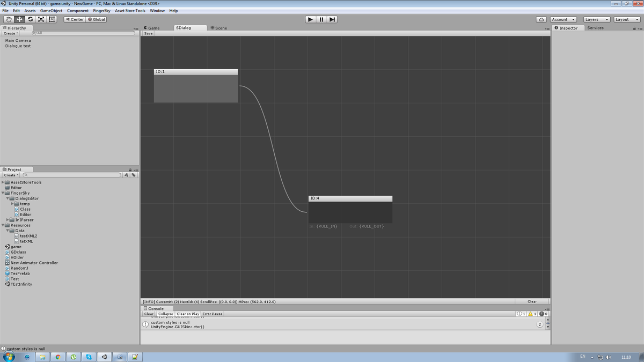This screenshot has width=644, height=362.
Task: Switch to the Services tab
Action: coord(596,28)
